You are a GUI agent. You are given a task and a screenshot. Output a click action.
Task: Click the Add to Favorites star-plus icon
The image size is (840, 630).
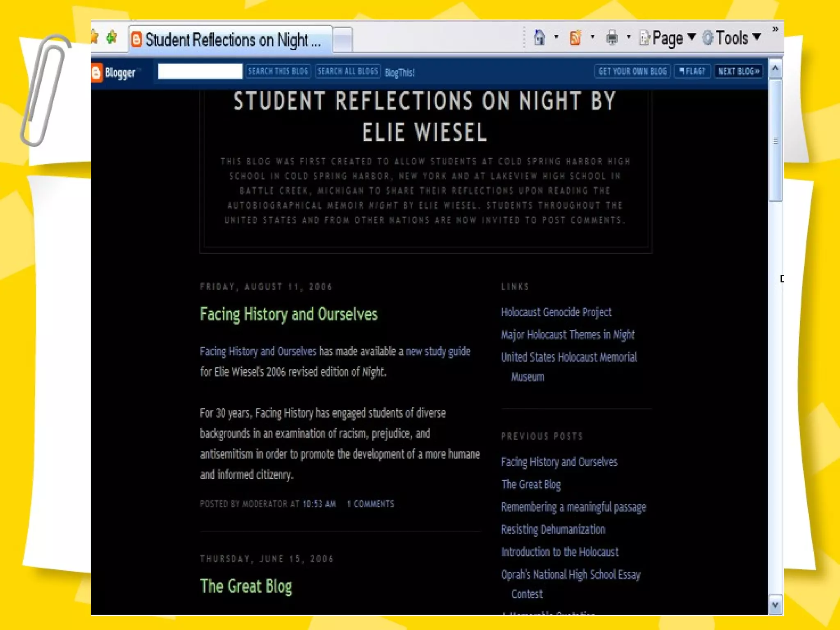[112, 38]
